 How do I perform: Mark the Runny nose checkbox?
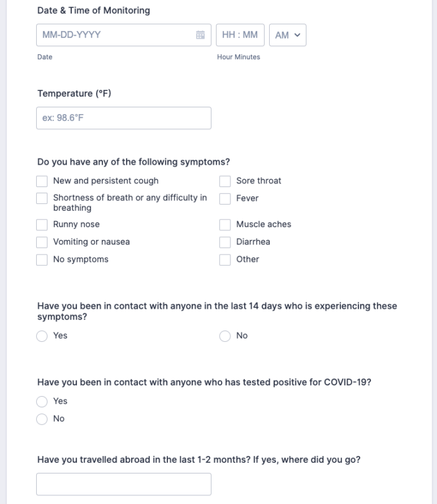point(42,225)
